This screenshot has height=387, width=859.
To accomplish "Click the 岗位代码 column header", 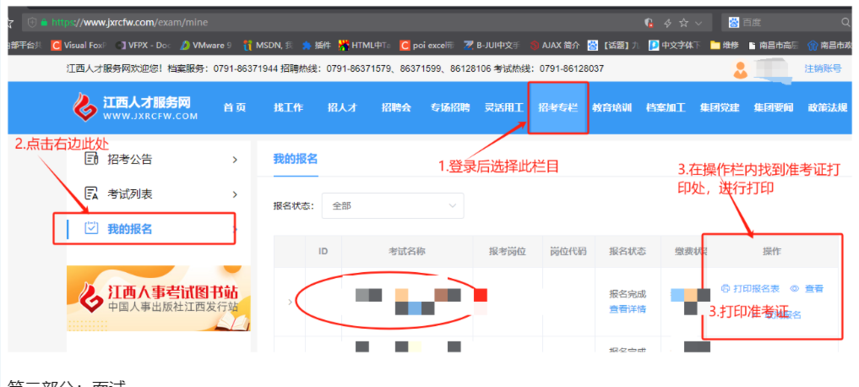I will pos(568,252).
